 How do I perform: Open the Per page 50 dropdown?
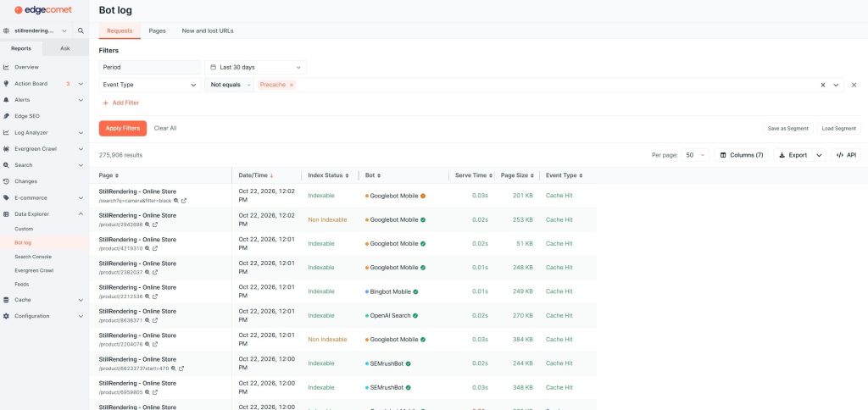tap(696, 156)
